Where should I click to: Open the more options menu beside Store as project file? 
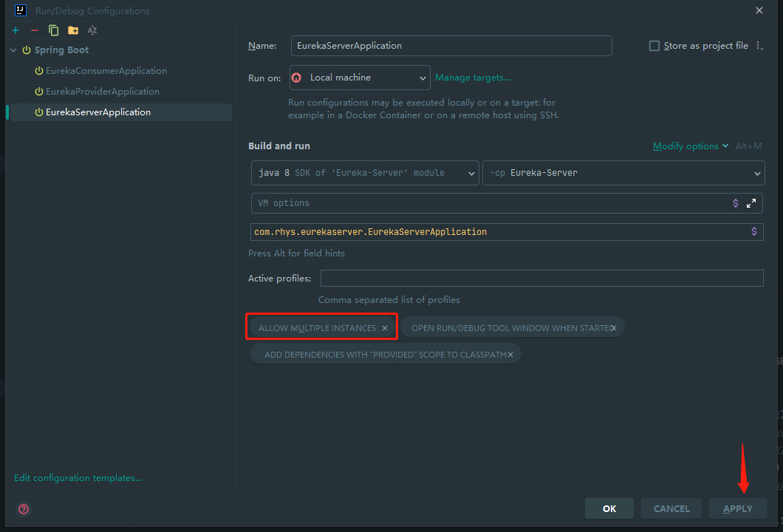tap(759, 46)
